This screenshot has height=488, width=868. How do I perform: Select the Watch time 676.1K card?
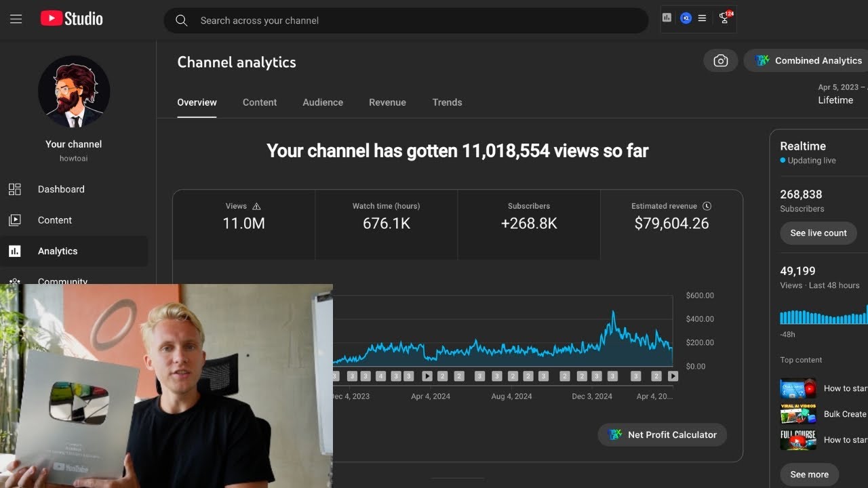tap(387, 224)
